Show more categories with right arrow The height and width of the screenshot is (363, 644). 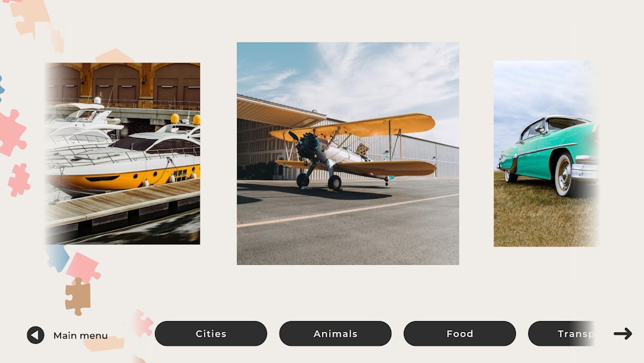[623, 333]
